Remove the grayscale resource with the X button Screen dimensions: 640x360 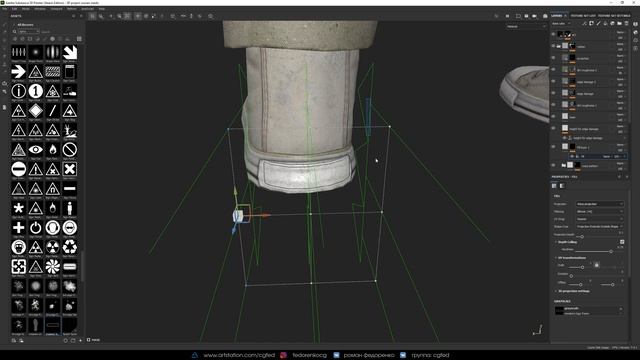point(621,309)
